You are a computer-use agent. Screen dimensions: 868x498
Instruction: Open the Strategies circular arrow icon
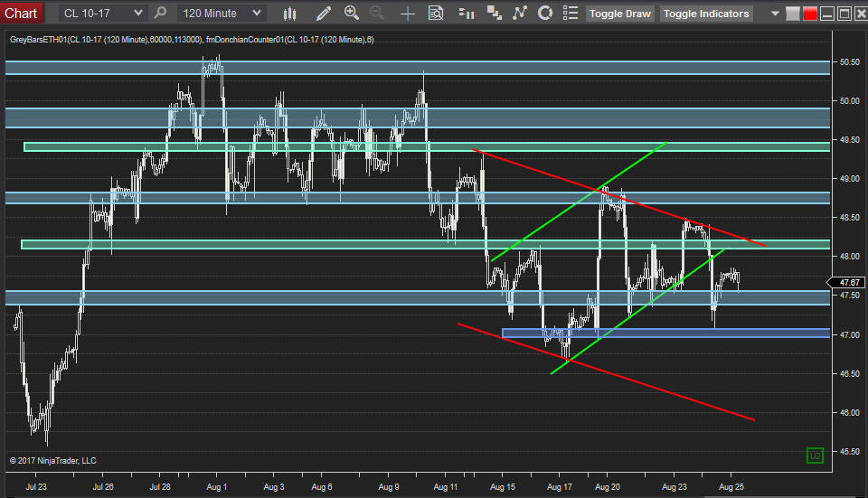[545, 14]
